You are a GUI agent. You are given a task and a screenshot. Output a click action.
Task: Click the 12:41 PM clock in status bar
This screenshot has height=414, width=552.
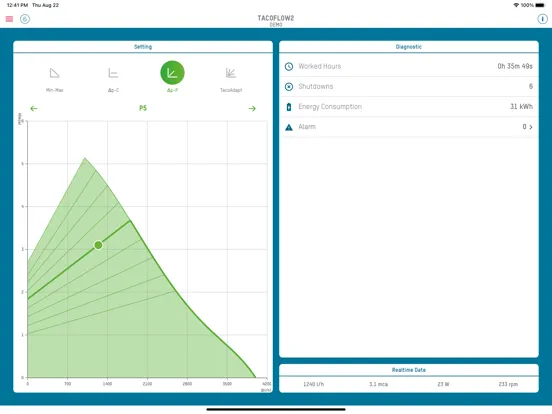18,5
